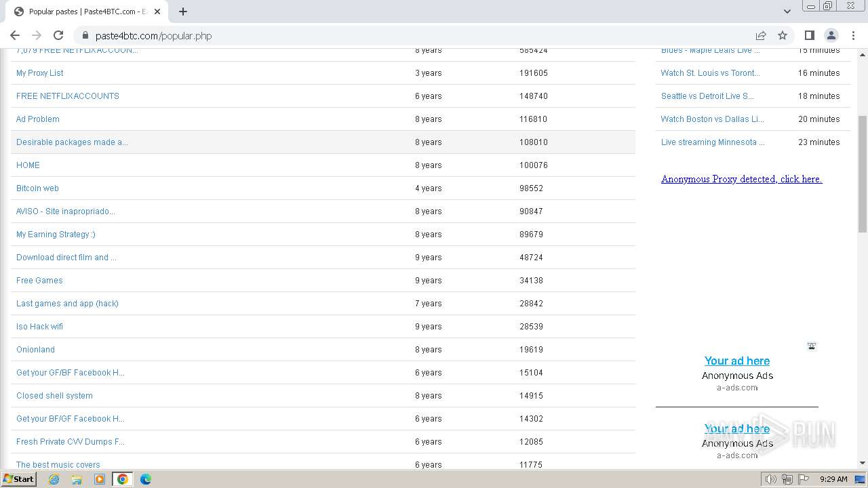Open Get your BF/GF Facebook H... paste
868x488 pixels.
point(71,419)
